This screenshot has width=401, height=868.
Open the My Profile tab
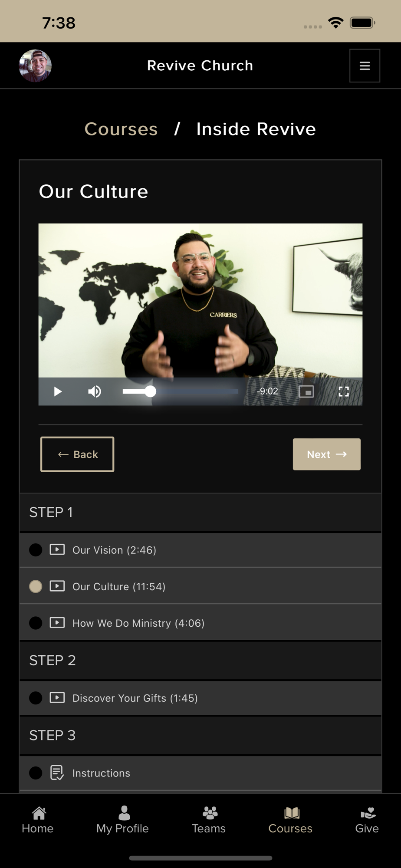[123, 820]
